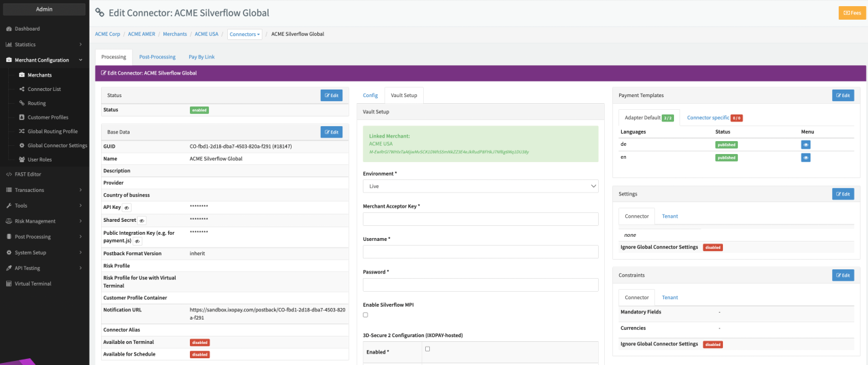868x365 pixels.
Task: Open the Environment dropdown showing Live
Action: click(x=480, y=186)
